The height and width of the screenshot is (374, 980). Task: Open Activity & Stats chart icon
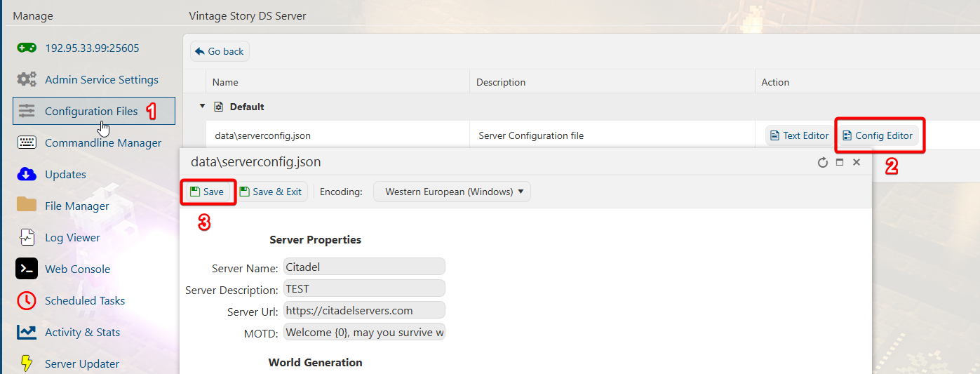(27, 332)
